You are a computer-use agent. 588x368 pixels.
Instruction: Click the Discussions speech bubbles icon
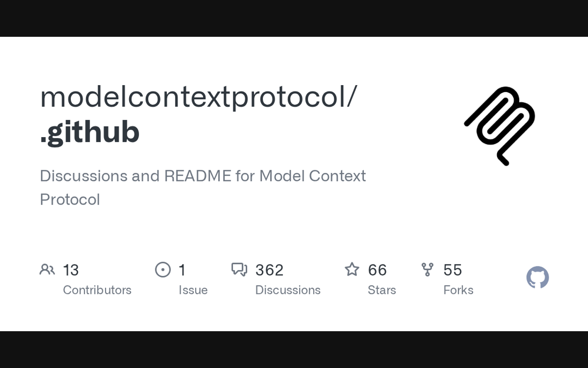pos(239,270)
